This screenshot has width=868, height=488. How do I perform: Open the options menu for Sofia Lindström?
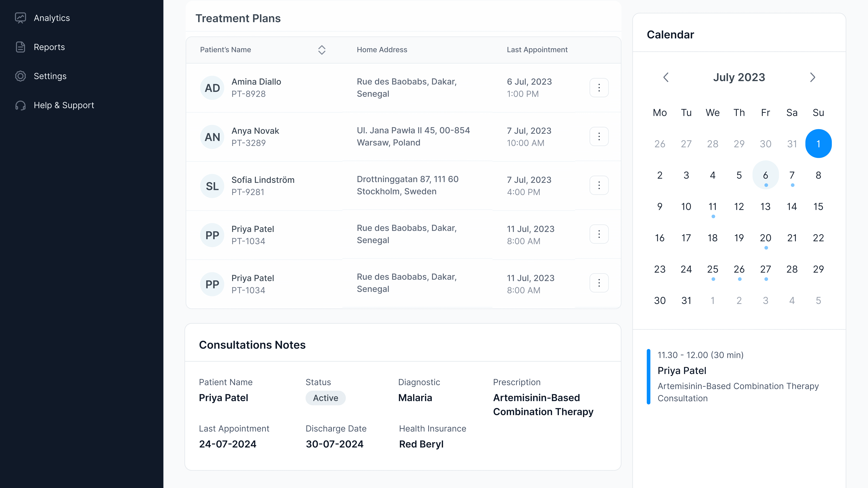(x=599, y=185)
